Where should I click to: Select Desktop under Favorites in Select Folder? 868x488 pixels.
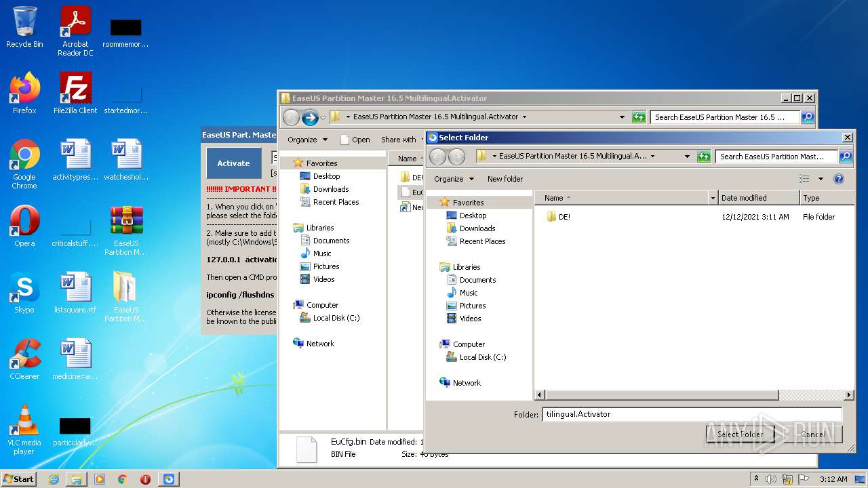pyautogui.click(x=473, y=216)
